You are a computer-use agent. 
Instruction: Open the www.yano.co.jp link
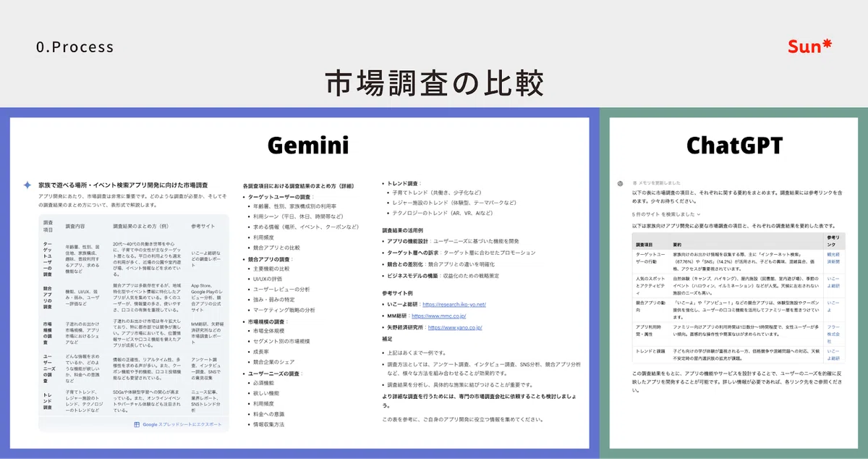[454, 327]
